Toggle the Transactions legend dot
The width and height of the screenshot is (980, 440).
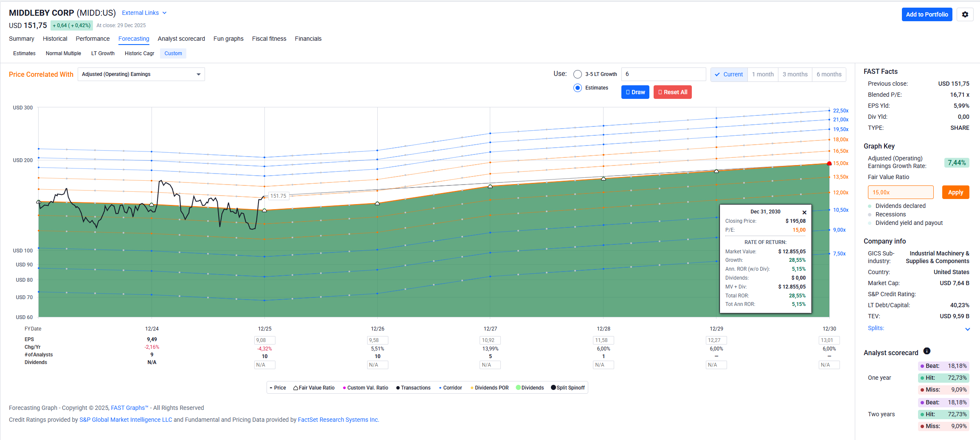[x=398, y=388]
